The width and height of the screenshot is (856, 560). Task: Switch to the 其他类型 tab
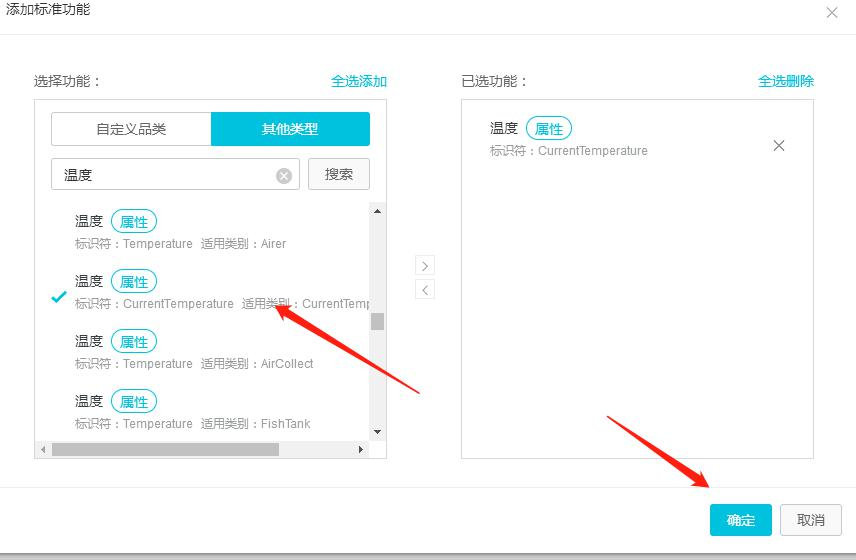(290, 129)
